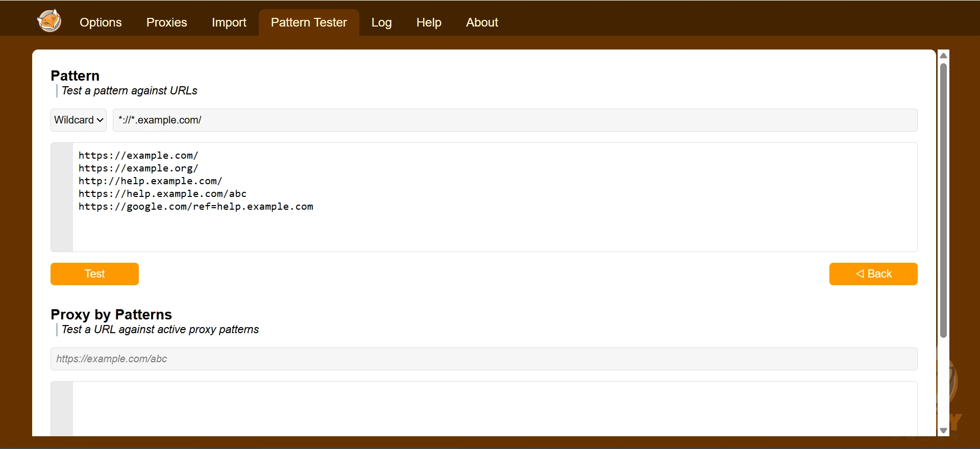Click the vertical scrollbar thumb
The width and height of the screenshot is (980, 449).
click(x=943, y=199)
